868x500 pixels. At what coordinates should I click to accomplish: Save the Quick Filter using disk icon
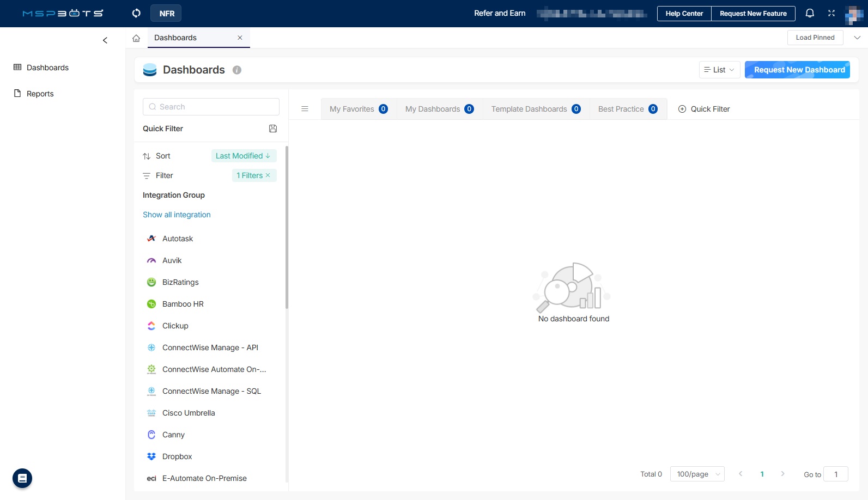[273, 129]
